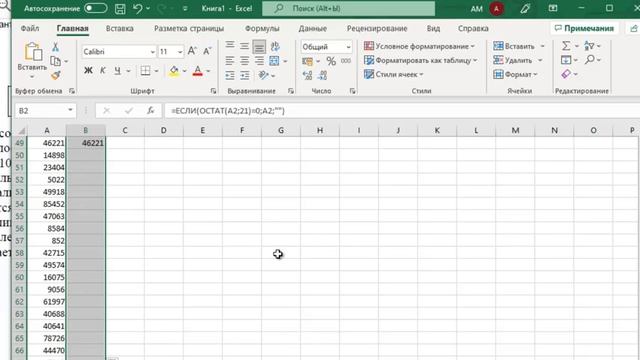Click Вставить in Ячейки group
Image resolution: width=640 pixels, height=360 pixels.
(x=514, y=46)
